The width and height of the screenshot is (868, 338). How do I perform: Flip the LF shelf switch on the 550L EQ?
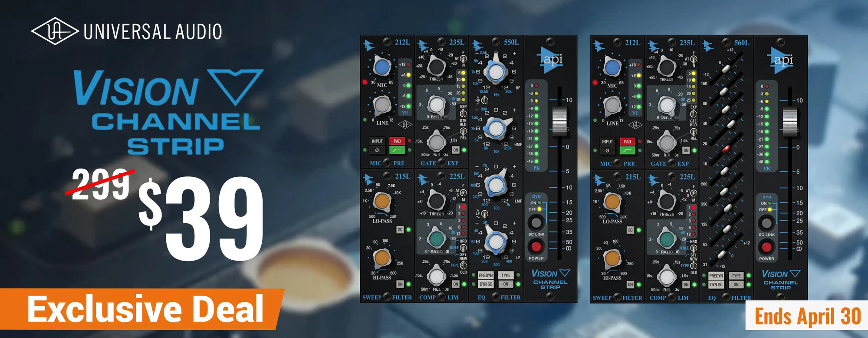pos(484,214)
